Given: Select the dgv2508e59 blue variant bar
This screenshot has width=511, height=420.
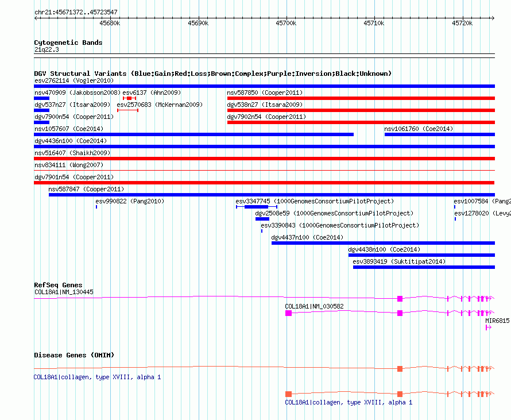Looking at the screenshot, I should click(262, 219).
